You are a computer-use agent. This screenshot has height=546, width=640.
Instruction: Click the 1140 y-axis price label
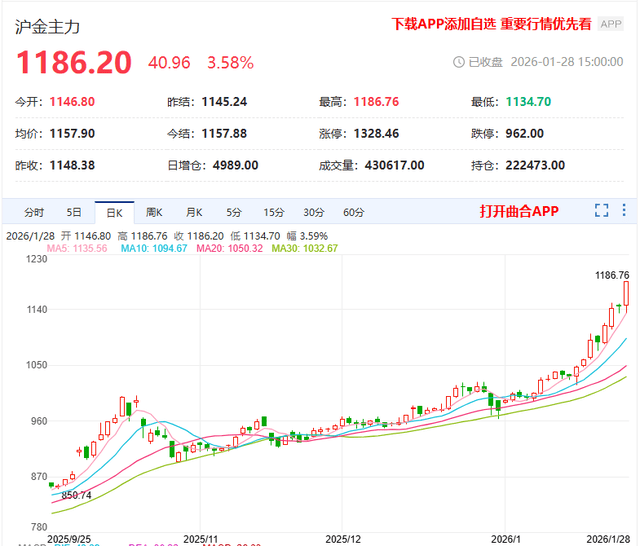pyautogui.click(x=37, y=310)
